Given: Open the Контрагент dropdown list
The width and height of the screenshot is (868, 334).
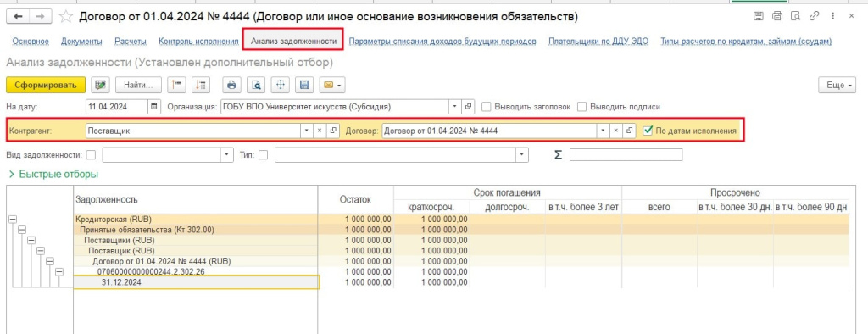Looking at the screenshot, I should click(x=307, y=131).
